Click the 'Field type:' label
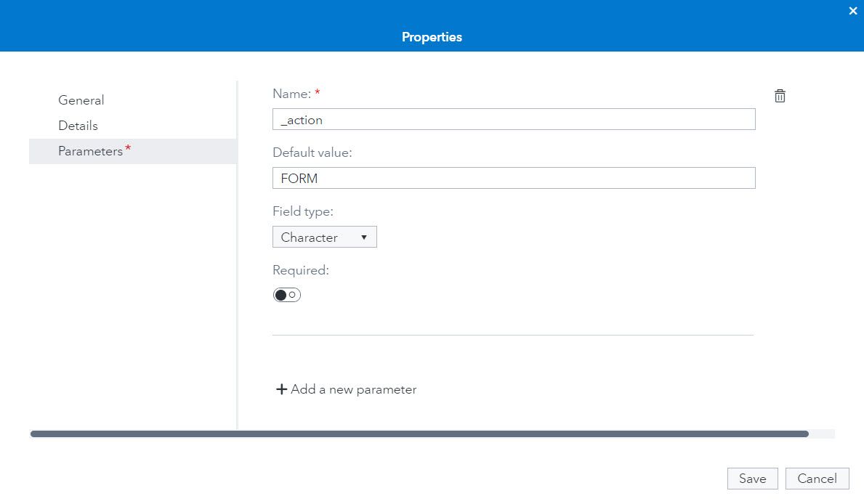864x504 pixels. click(302, 211)
